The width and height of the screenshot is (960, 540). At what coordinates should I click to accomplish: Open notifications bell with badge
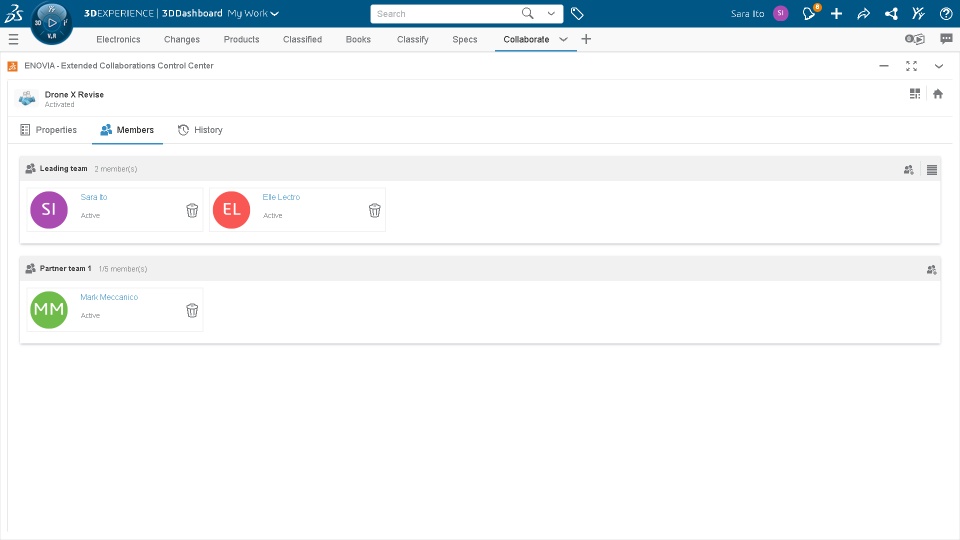tap(809, 13)
